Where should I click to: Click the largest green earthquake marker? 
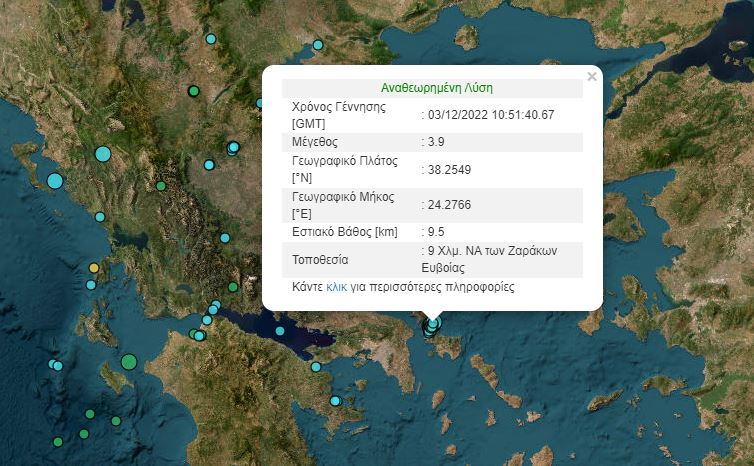(129, 361)
